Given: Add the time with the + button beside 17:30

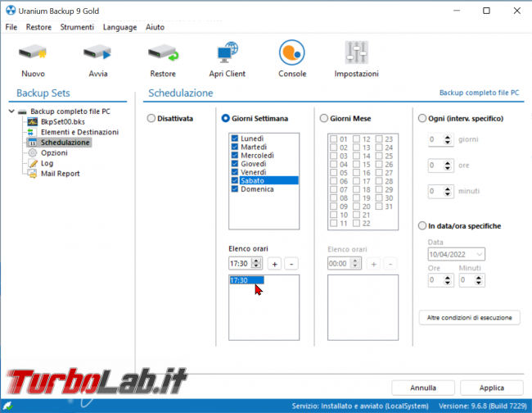Looking at the screenshot, I should tap(275, 264).
